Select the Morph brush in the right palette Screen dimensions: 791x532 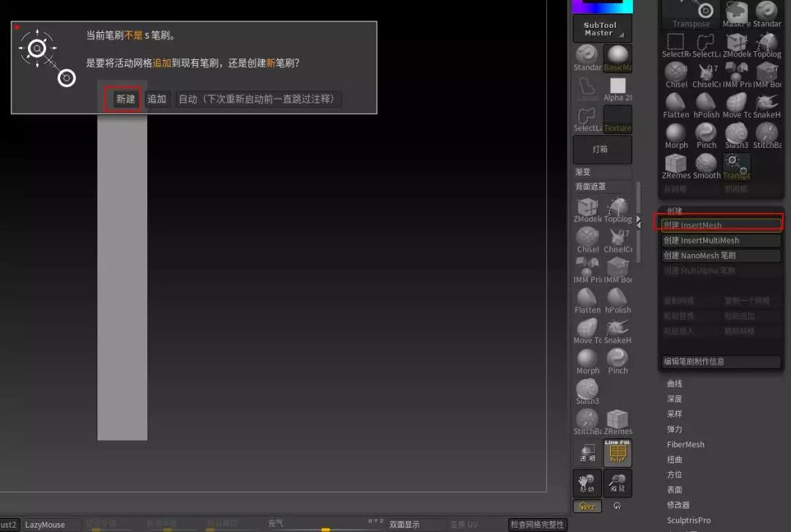pos(675,135)
